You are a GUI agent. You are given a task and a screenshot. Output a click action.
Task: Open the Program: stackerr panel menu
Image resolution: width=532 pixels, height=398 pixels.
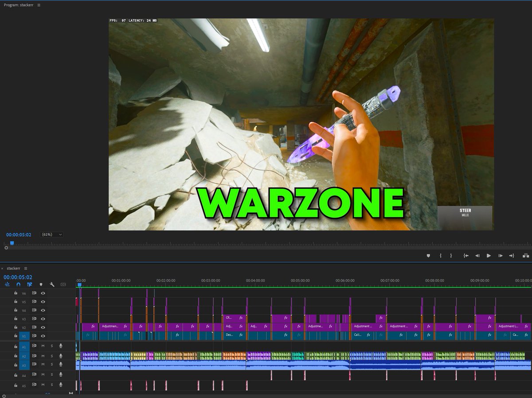[x=39, y=5]
